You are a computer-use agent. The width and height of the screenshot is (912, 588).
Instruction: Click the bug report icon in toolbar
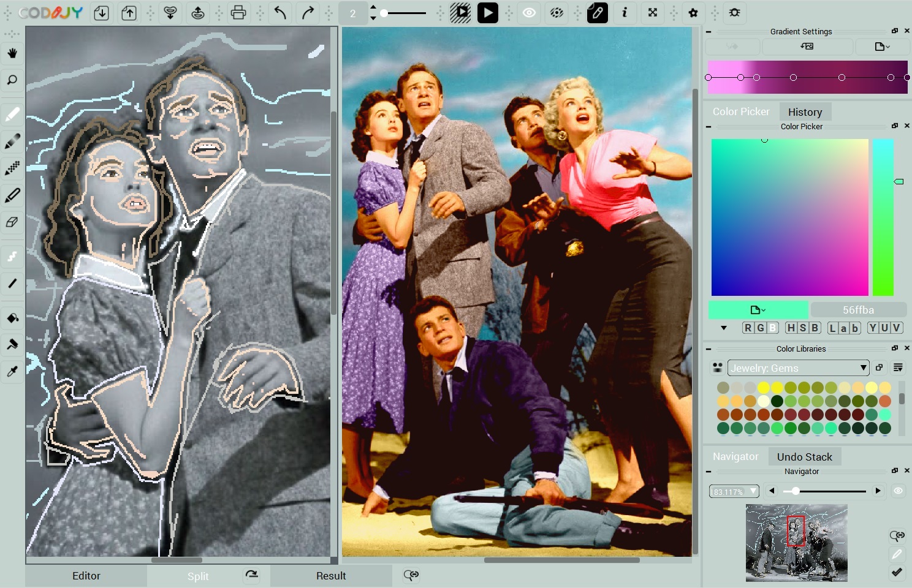coord(734,13)
